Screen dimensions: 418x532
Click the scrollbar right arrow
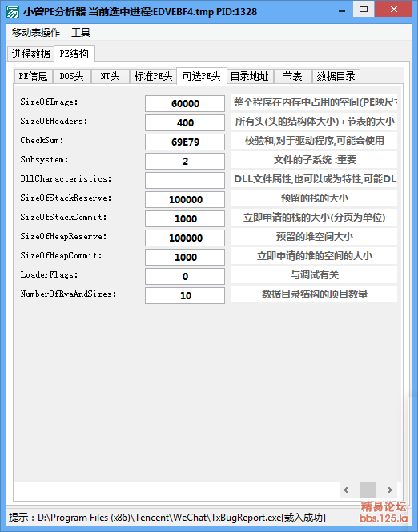tap(389, 490)
